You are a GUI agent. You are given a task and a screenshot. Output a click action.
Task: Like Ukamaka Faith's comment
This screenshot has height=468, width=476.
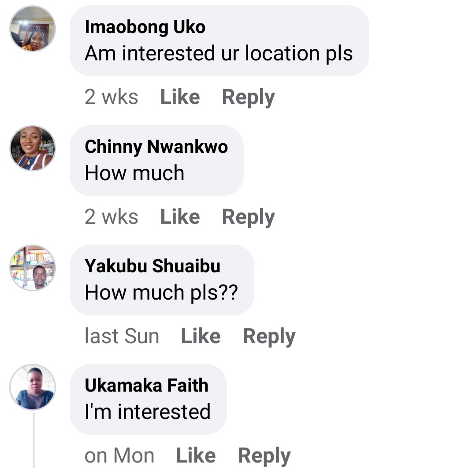(x=196, y=456)
